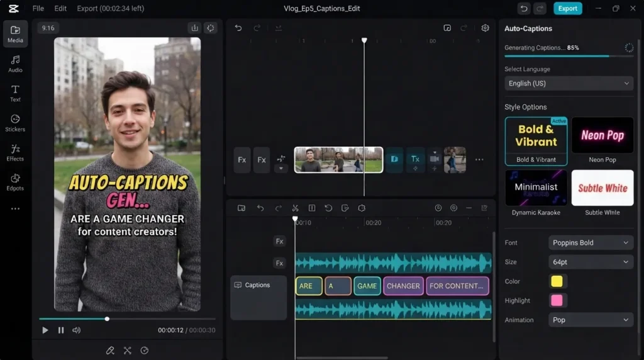Open the Text panel in sidebar
Screen dimensions: 644x360
(x=15, y=93)
